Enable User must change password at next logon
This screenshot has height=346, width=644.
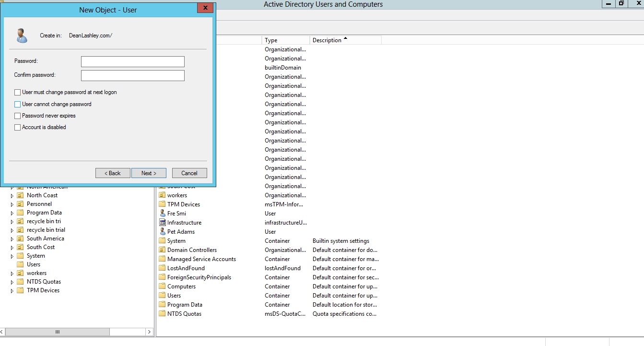pyautogui.click(x=18, y=92)
